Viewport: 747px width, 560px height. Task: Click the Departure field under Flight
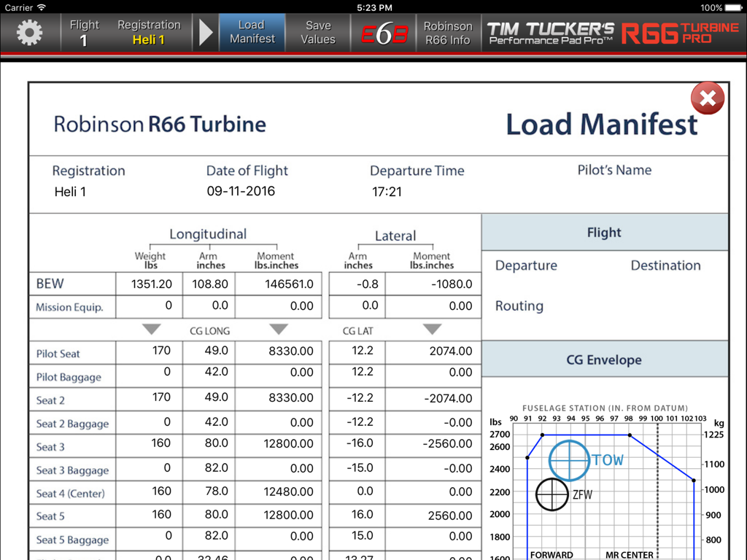pos(525,265)
